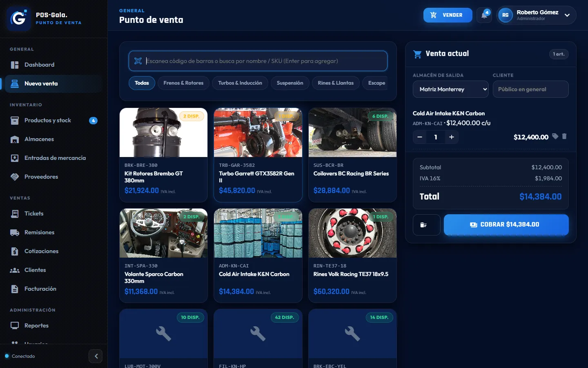Go to Facturación

coord(53,289)
